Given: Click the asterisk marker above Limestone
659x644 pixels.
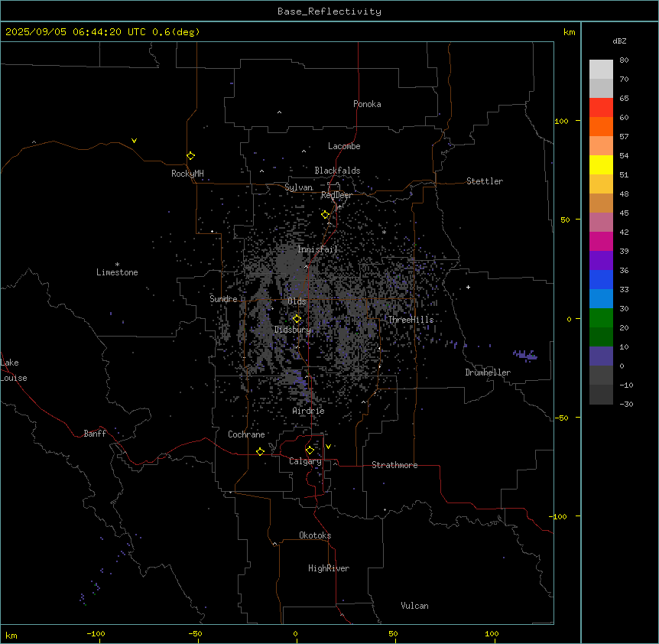Looking at the screenshot, I should [x=117, y=265].
